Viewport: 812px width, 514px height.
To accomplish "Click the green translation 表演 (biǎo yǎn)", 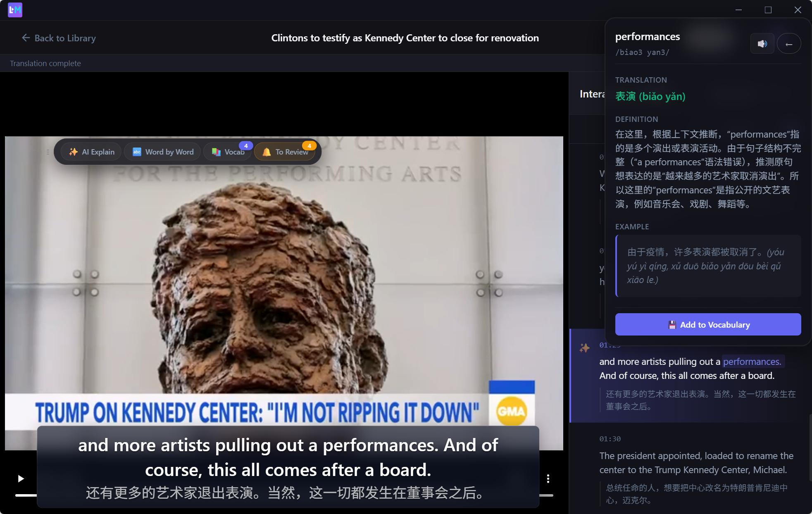I will (x=650, y=96).
